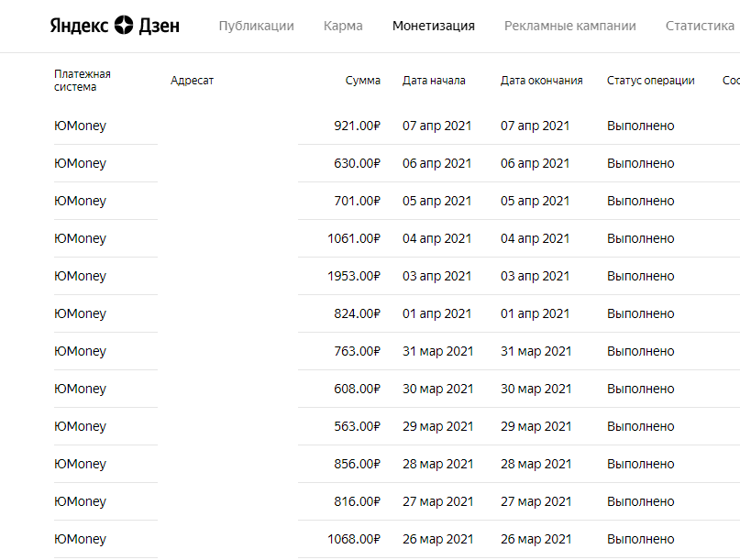Select the 856.00₽ amount cell
740x560 pixels.
357,465
